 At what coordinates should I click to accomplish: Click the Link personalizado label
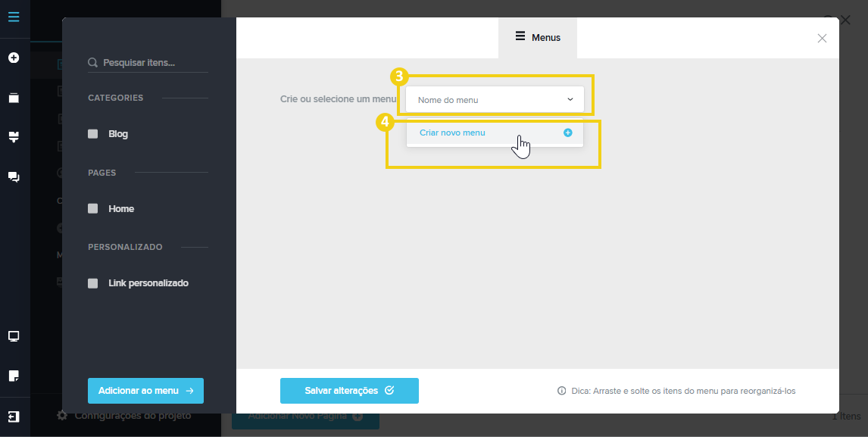pyautogui.click(x=148, y=283)
